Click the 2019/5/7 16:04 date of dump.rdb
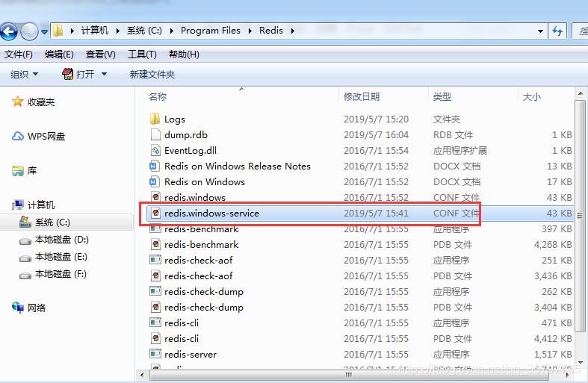 (376, 135)
